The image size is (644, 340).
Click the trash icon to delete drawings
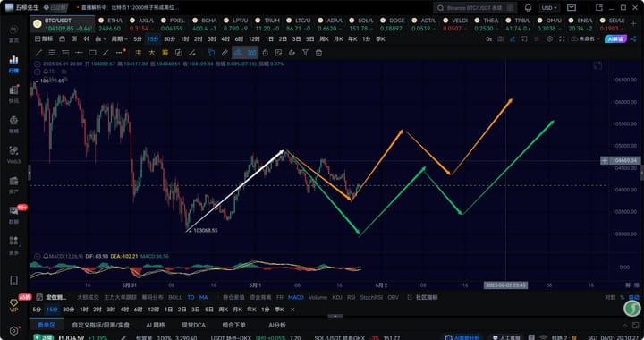tap(318, 53)
